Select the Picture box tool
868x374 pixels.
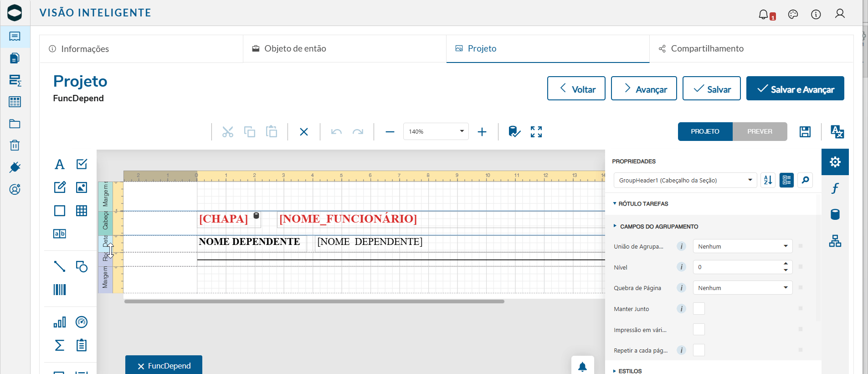tap(82, 187)
